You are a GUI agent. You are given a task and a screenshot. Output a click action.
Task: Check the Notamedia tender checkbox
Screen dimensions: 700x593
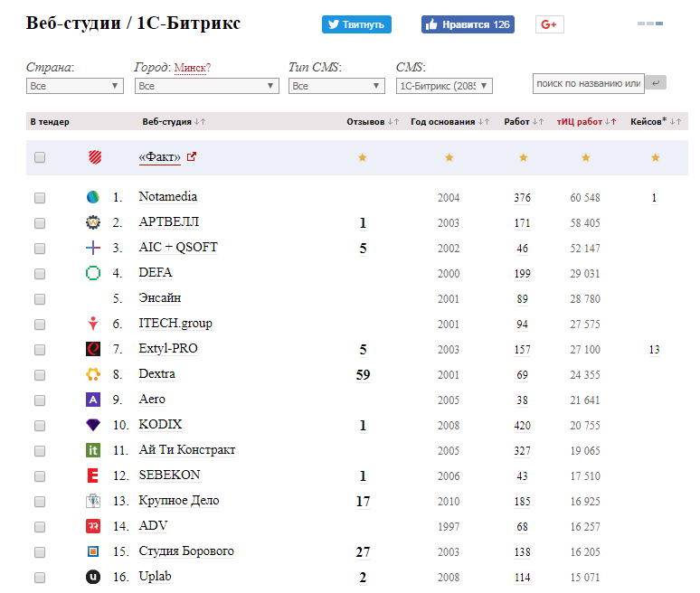(x=40, y=198)
